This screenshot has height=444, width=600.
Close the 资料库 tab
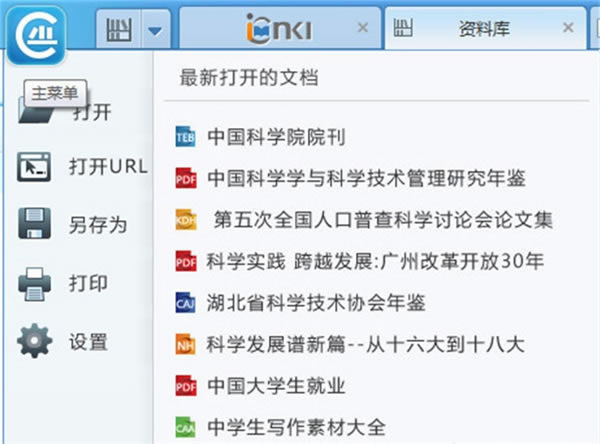(x=569, y=28)
